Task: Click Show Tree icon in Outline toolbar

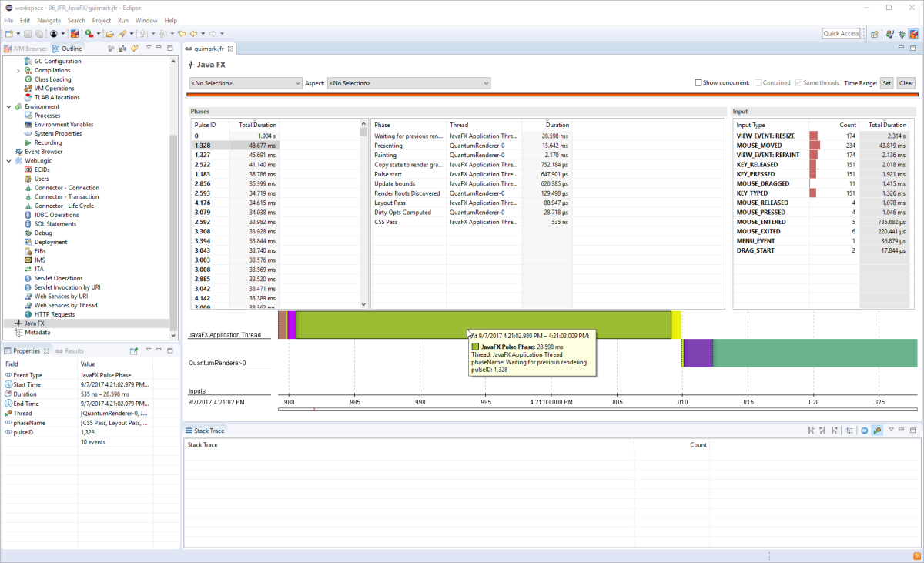Action: pos(122,49)
